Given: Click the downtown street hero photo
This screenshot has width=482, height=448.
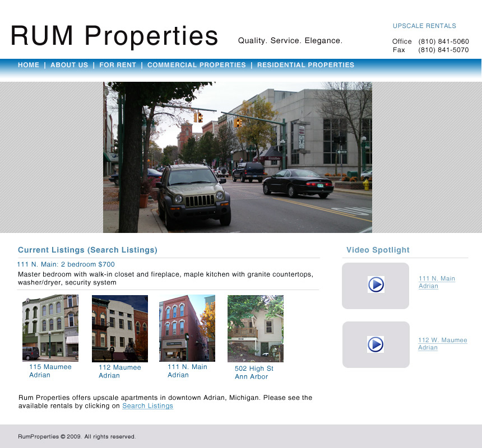Looking at the screenshot, I should click(238, 157).
